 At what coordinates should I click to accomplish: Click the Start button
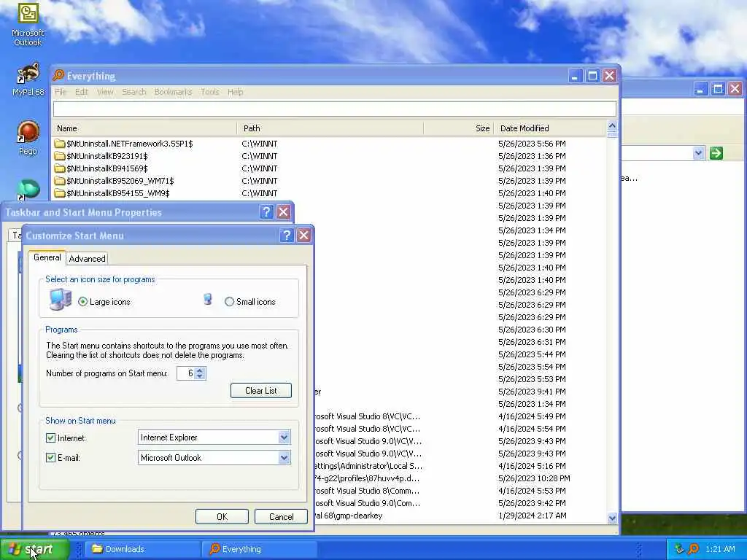point(34,549)
